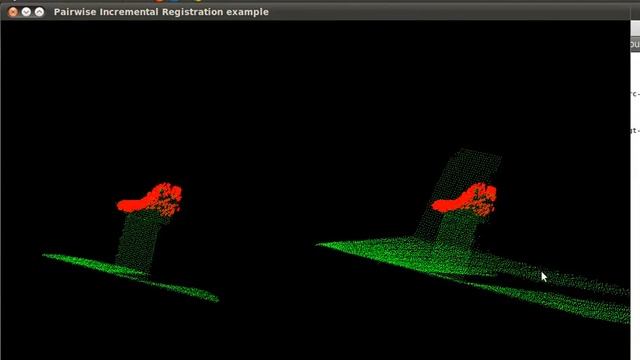Select the red point cluster in right viewport
Image resolution: width=640 pixels, height=360 pixels.
coord(464,200)
